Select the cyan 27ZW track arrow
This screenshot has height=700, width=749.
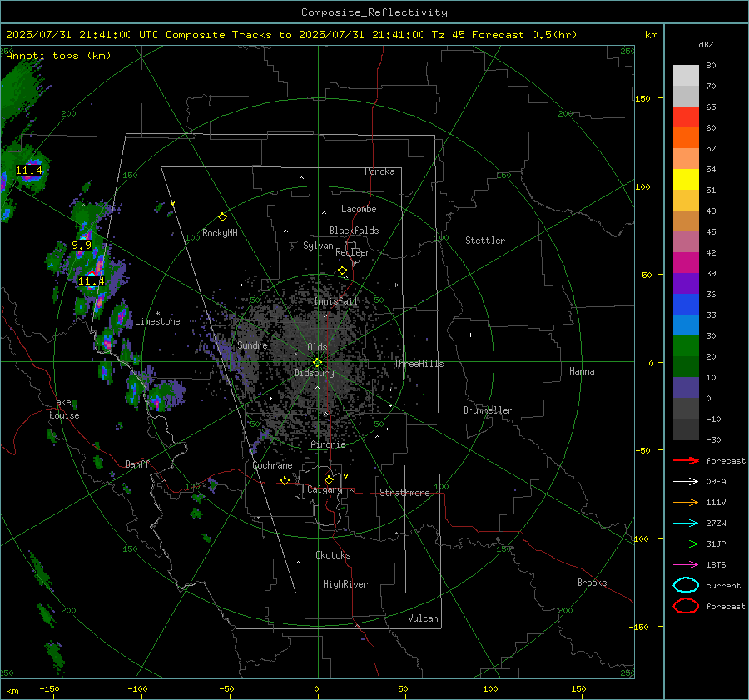coord(686,523)
